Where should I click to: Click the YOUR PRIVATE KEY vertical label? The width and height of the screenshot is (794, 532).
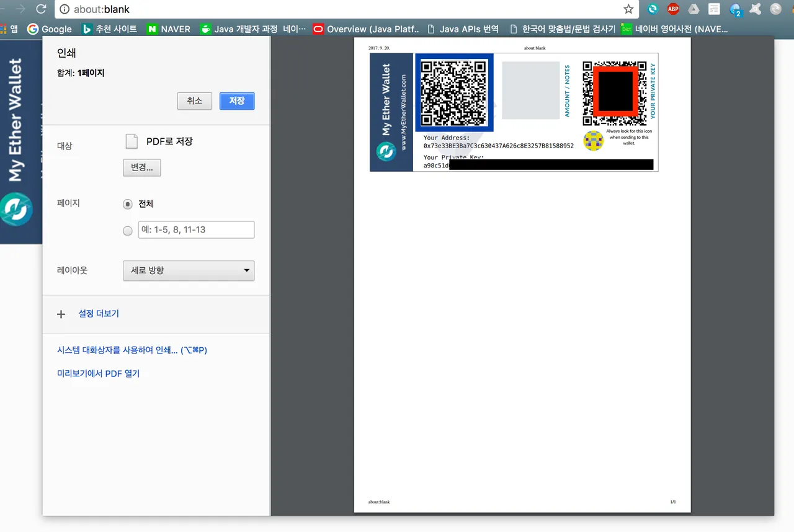click(x=653, y=91)
